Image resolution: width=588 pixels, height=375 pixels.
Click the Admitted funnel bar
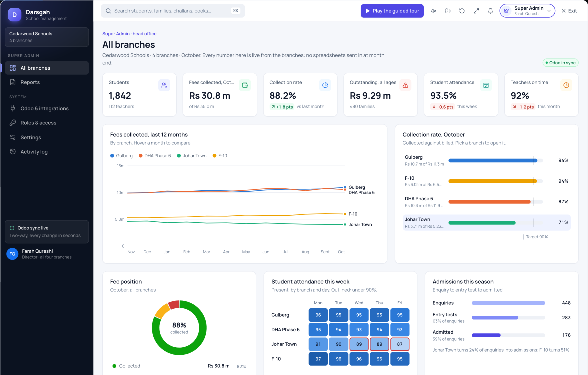tap(508, 335)
